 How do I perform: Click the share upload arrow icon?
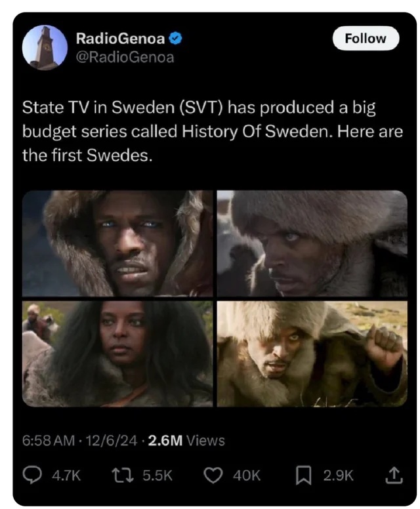(x=394, y=476)
